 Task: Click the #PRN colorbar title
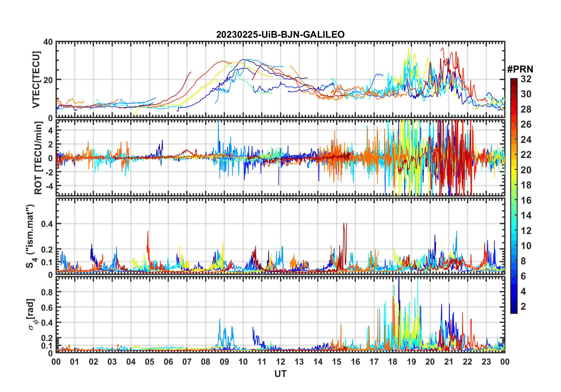pos(520,69)
